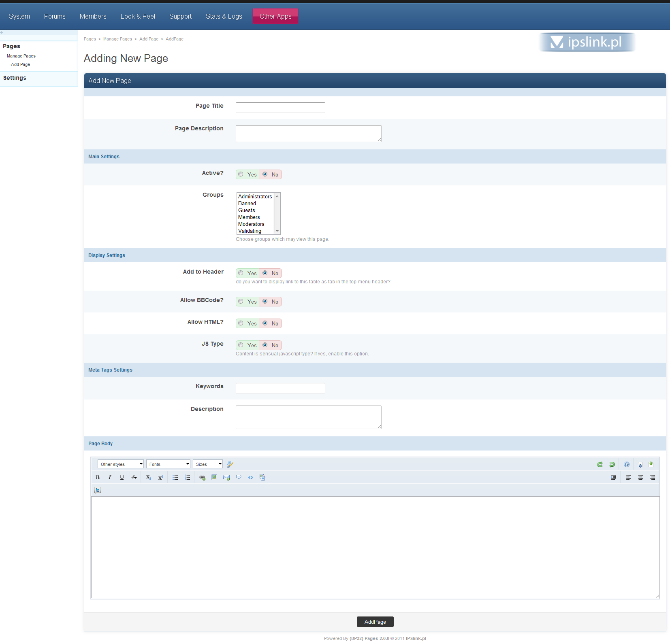Enable Allow BBCode? with Yes option
670x644 pixels.
tap(241, 302)
